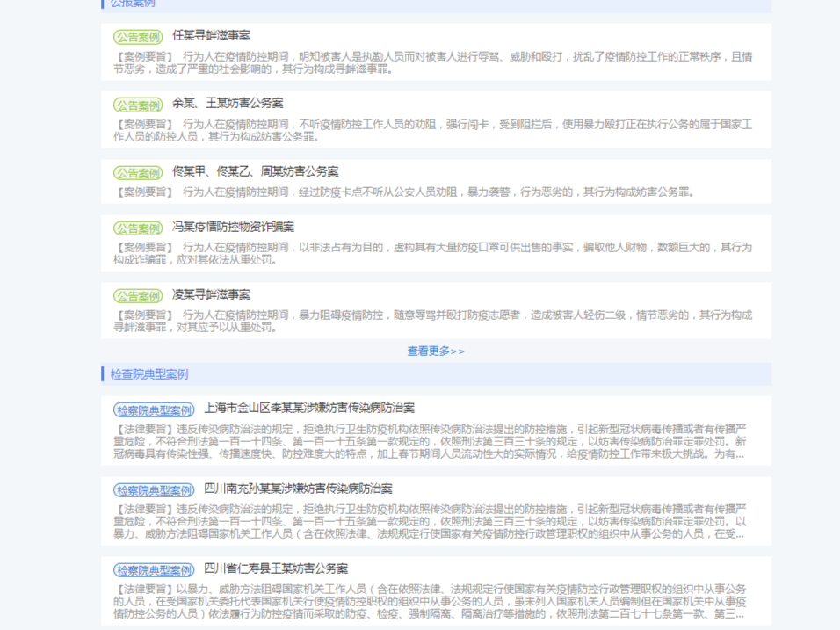Open case 凌某寻衅滋事案

click(211, 294)
